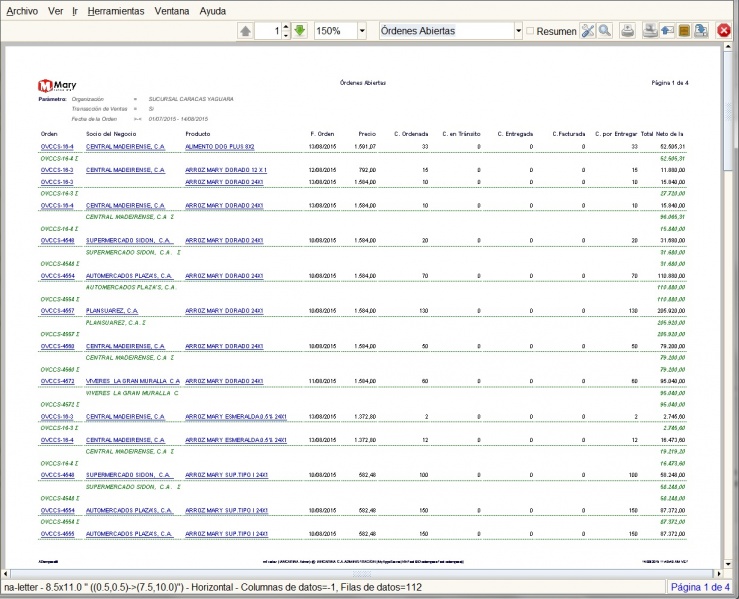Image resolution: width=739 pixels, height=599 pixels.
Task: Increment the page number spinner up
Action: tap(286, 27)
